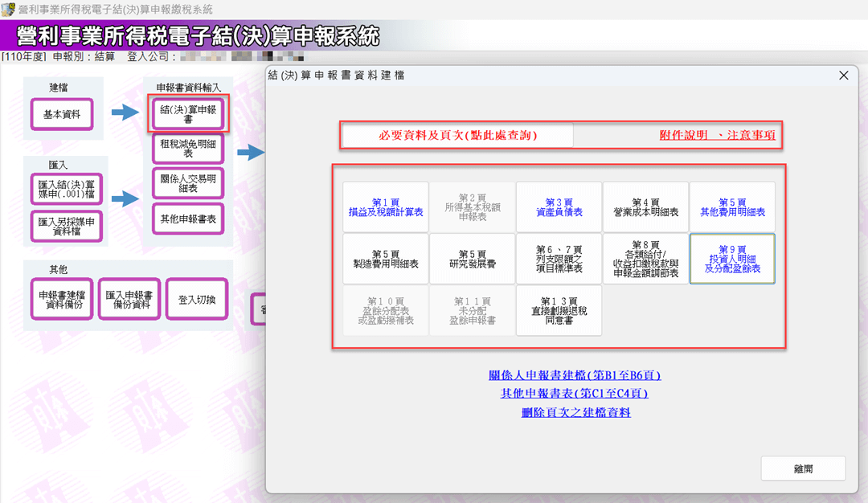Open 第1頁 損益及稅額計算表
The image size is (868, 503).
coord(386,207)
